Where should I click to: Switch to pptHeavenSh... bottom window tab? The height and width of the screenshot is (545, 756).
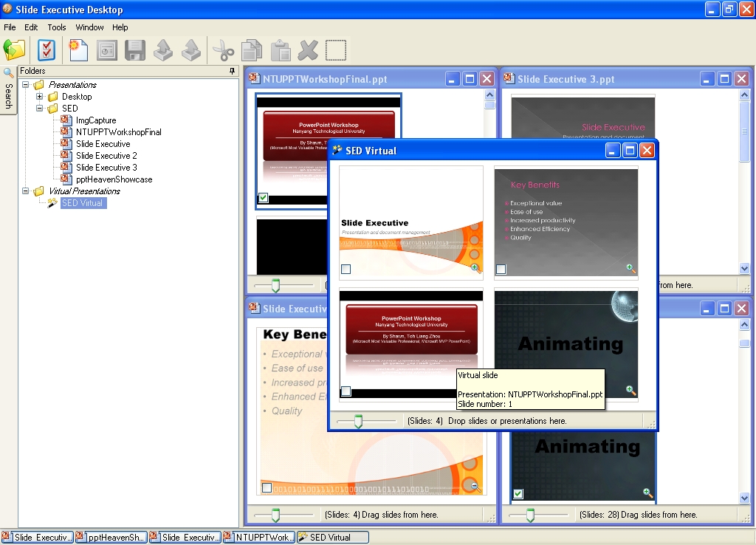(x=111, y=538)
